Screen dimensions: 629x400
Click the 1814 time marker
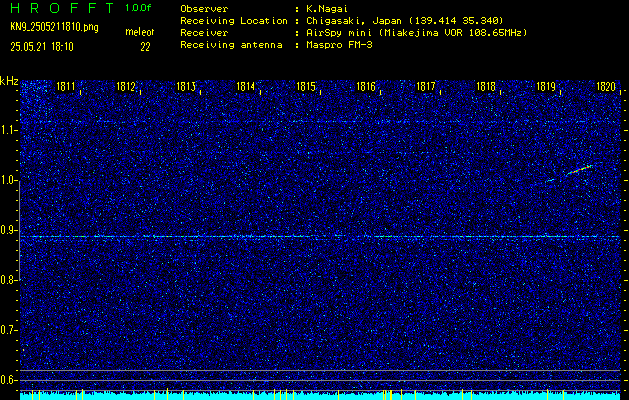coord(246,86)
